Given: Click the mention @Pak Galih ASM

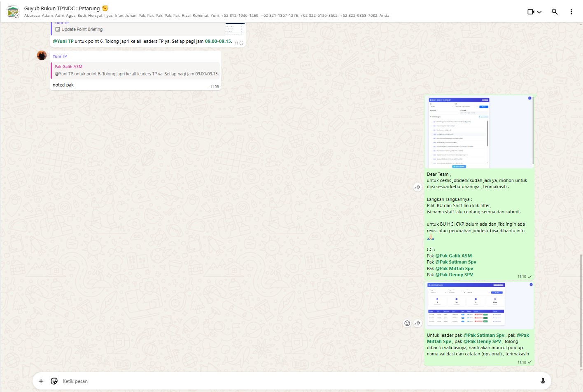Looking at the screenshot, I should 453,255.
